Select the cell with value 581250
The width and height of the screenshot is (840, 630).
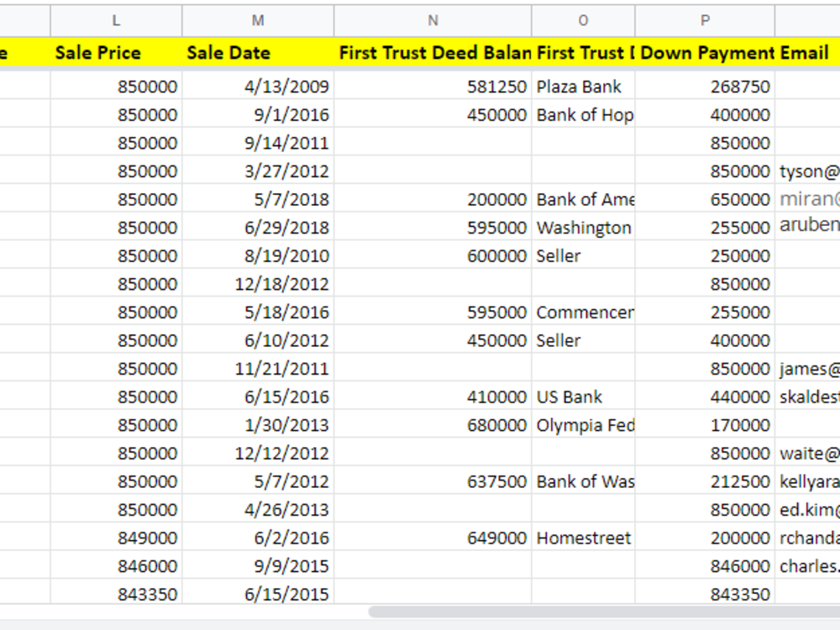tap(433, 87)
